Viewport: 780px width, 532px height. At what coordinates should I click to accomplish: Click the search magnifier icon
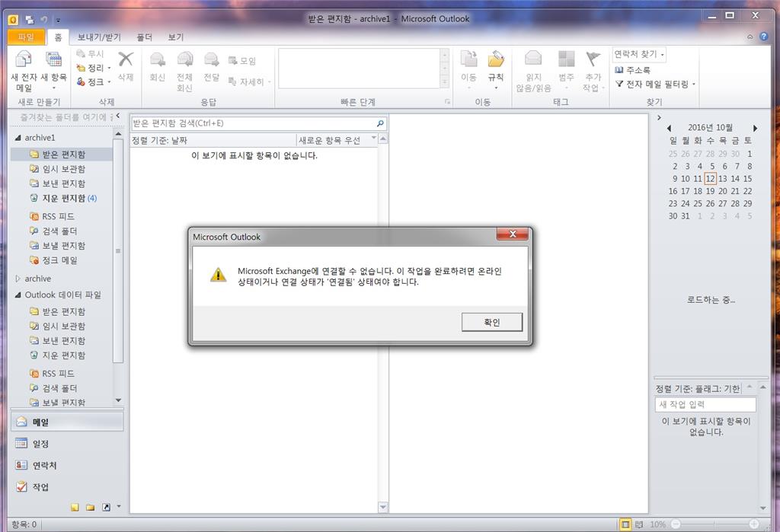381,123
